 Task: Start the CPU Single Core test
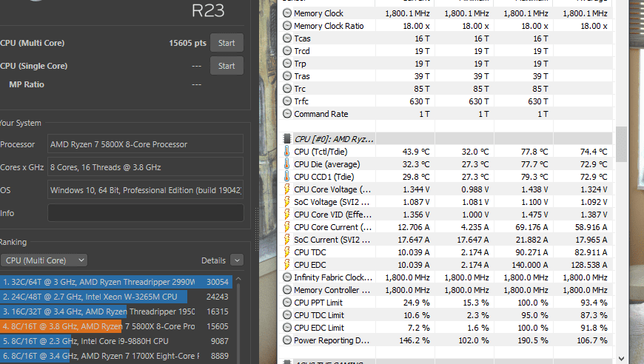point(227,66)
